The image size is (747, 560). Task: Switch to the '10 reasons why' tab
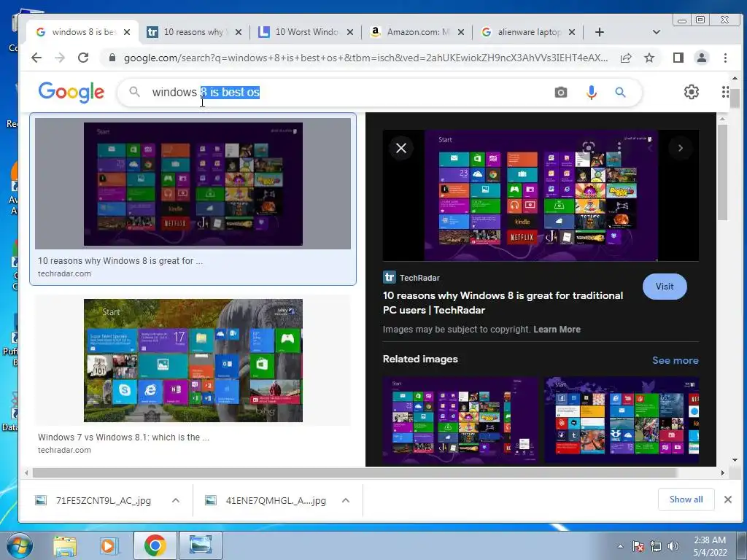click(194, 32)
